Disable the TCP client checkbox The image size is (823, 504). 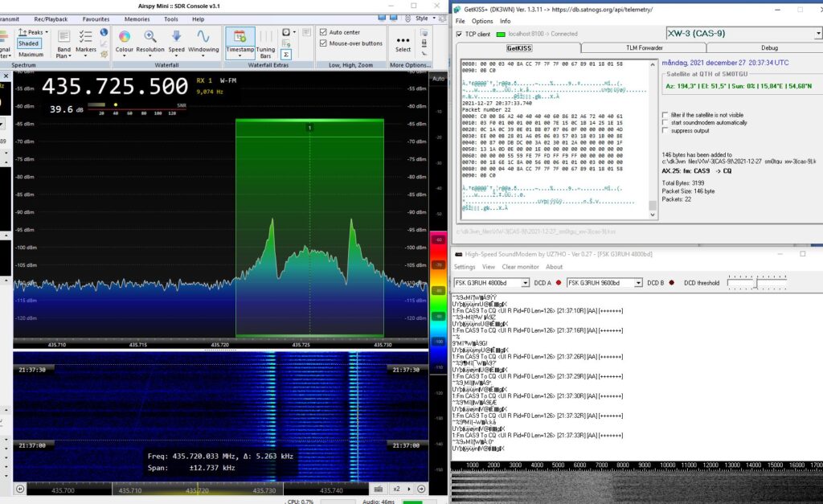(x=459, y=34)
